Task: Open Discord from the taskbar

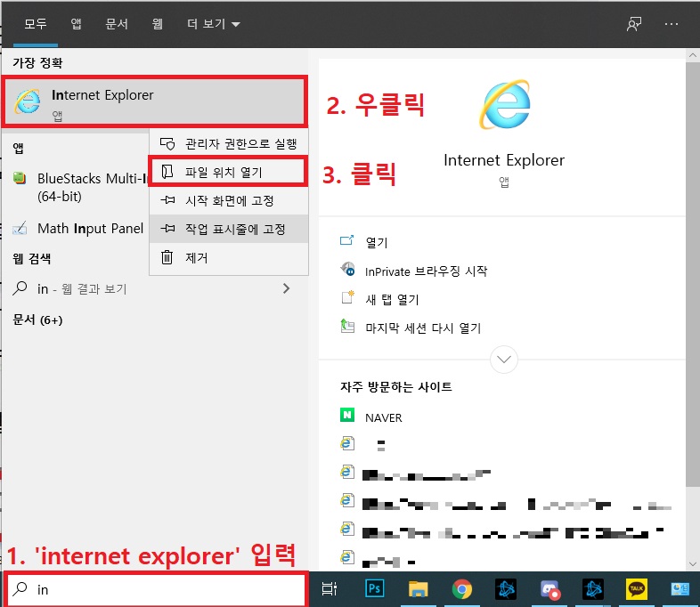Action: pyautogui.click(x=549, y=589)
